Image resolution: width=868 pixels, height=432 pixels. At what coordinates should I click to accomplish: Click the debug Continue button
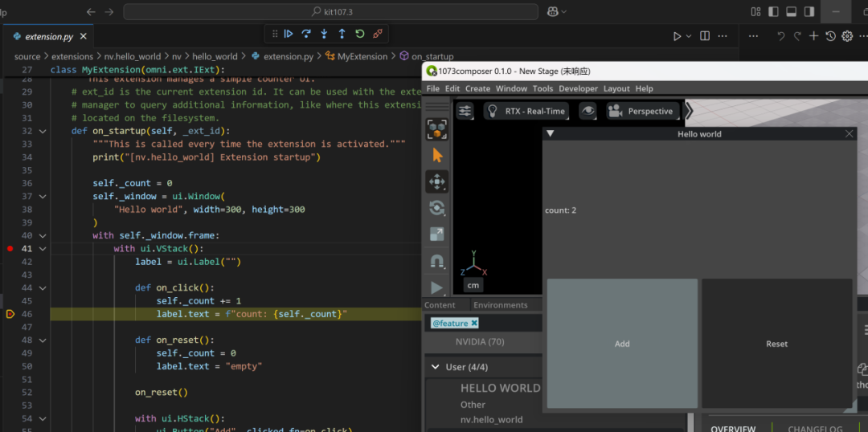[x=289, y=34]
